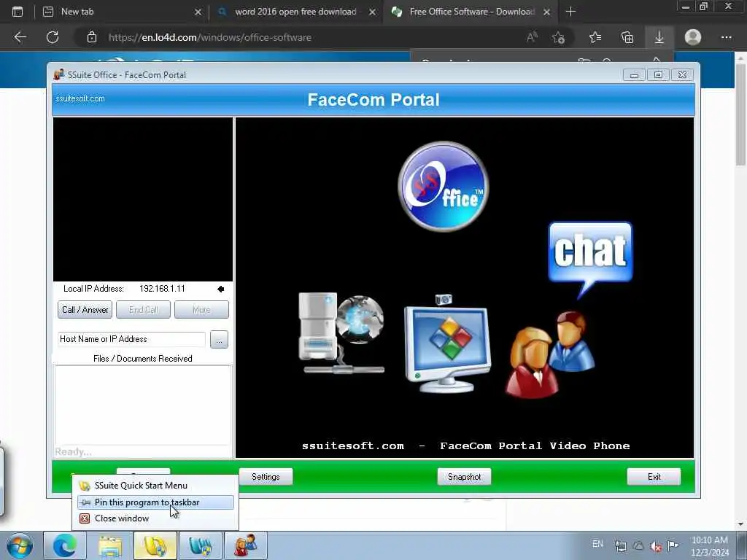Click the SSuite Office round logo
The height and width of the screenshot is (560, 747).
pos(443,186)
